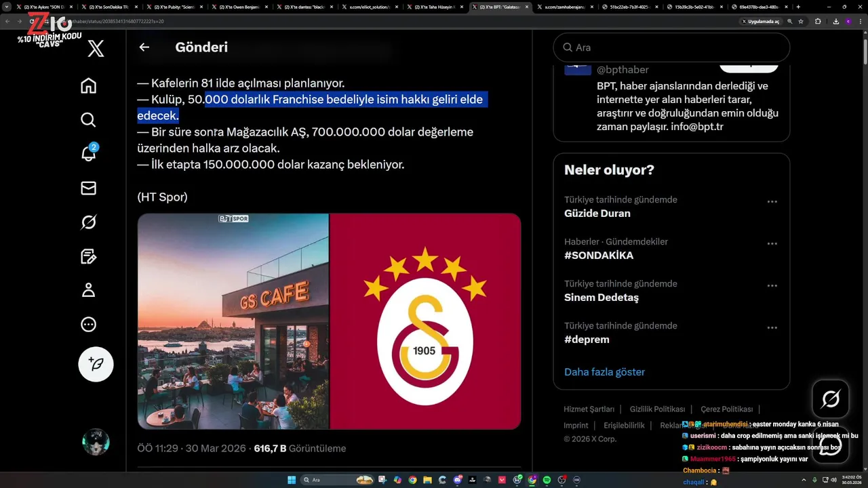This screenshot has width=868, height=488.
Task: Open the Sinem Dedetaş trend
Action: 601,298
